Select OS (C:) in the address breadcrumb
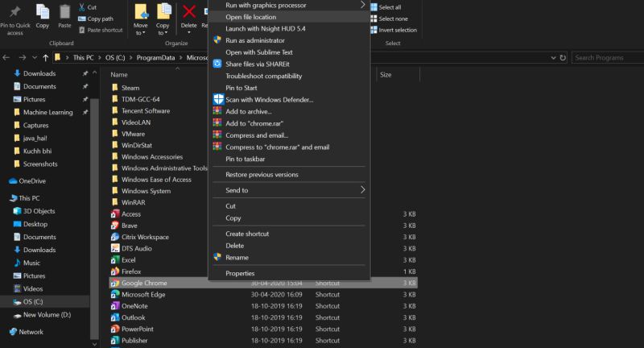This screenshot has width=644, height=348. click(x=115, y=57)
